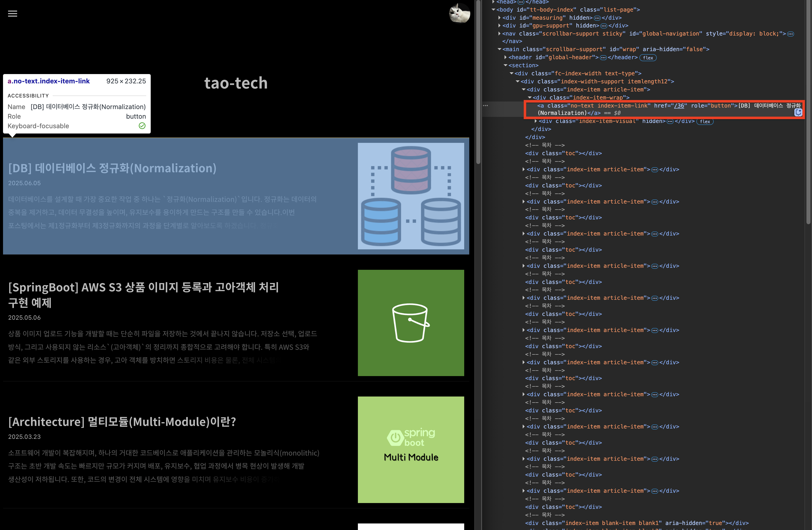Expand the header global-header node

pos(506,57)
